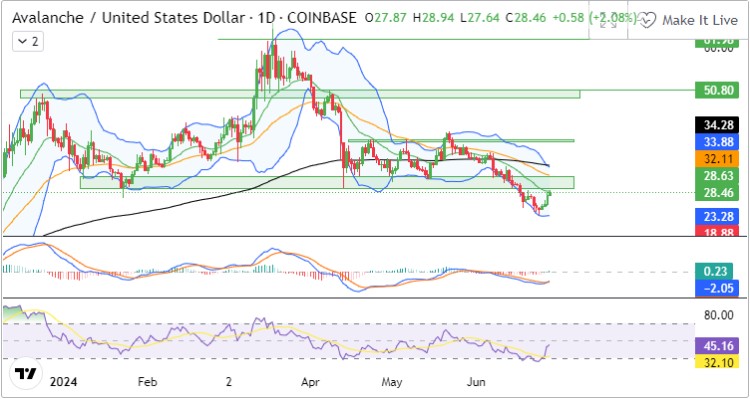This screenshot has width=750, height=399.
Task: Click the Apr date on time axis
Action: pyautogui.click(x=311, y=382)
